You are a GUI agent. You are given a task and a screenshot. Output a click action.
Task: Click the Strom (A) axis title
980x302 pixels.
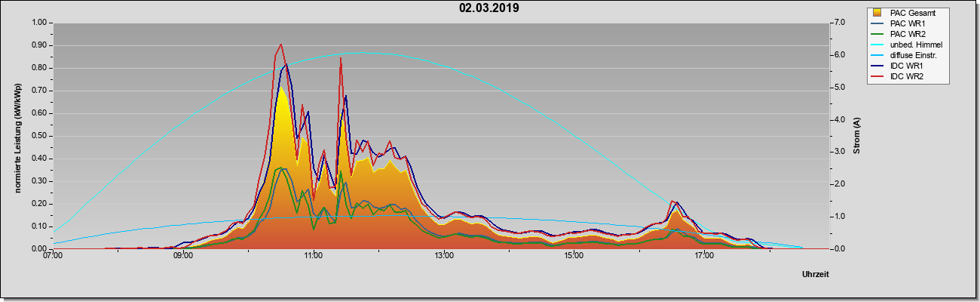pyautogui.click(x=857, y=136)
